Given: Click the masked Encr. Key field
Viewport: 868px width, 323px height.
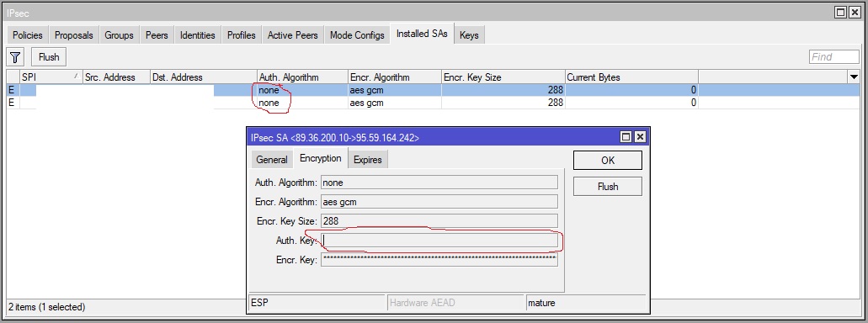Looking at the screenshot, I should tap(439, 259).
